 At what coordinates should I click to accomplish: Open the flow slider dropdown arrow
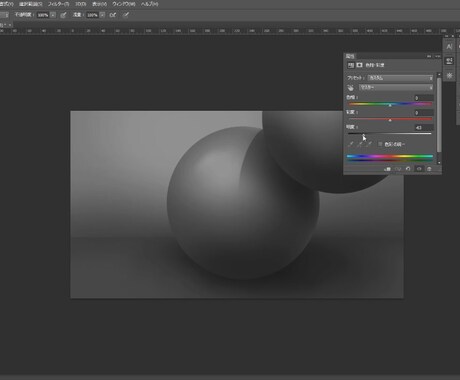102,15
